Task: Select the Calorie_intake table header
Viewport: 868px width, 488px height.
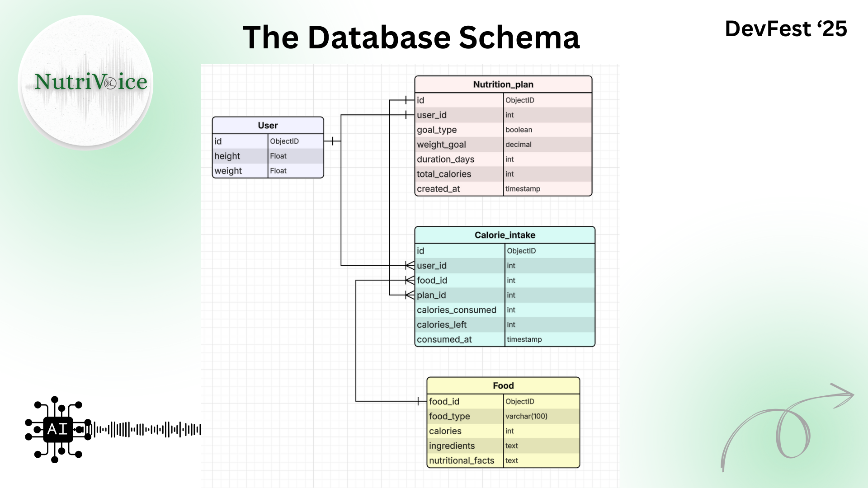Action: click(505, 235)
